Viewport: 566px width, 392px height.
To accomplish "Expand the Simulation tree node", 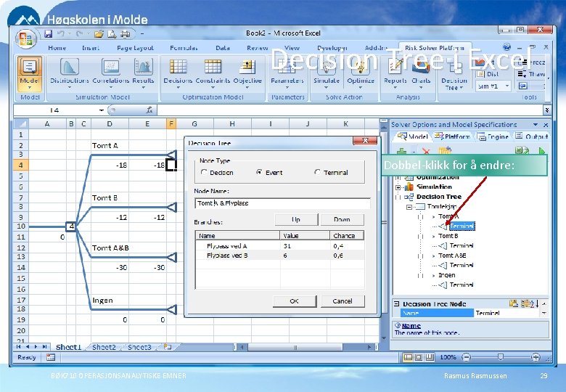I will click(398, 187).
